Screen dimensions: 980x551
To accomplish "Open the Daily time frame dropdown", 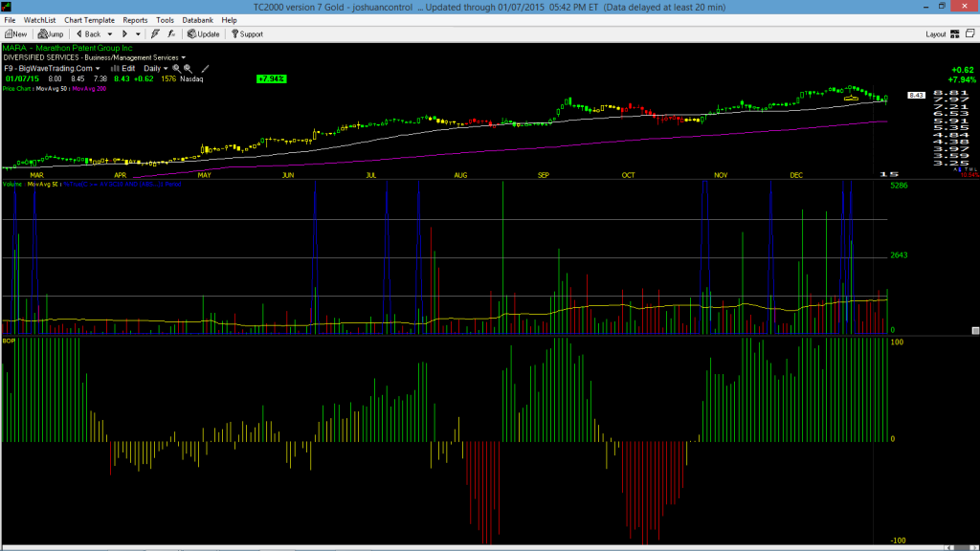I will tap(156, 69).
